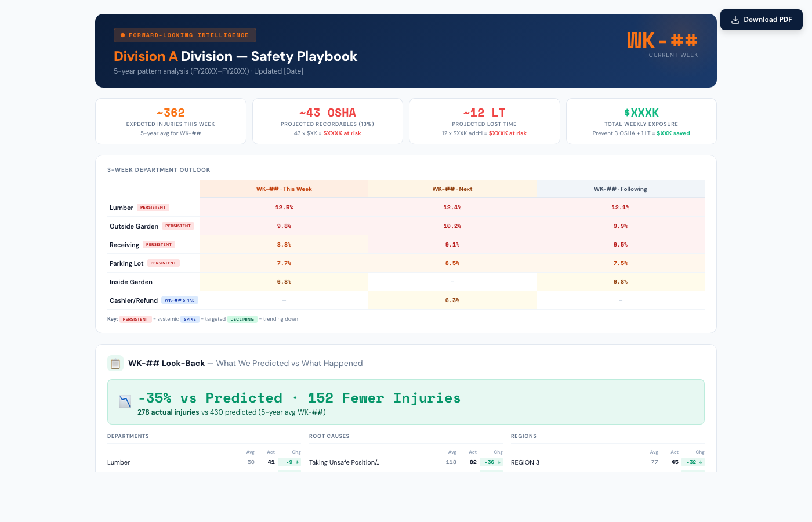Click the PERSISTENT badge next to Lumber

[153, 208]
